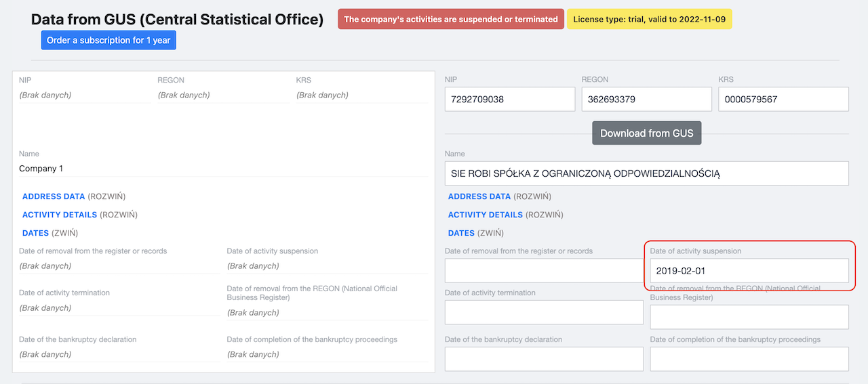Viewport: 868px width, 384px height.
Task: Click the Name field with SIE ROBI SPÓŁKA
Action: pos(646,173)
